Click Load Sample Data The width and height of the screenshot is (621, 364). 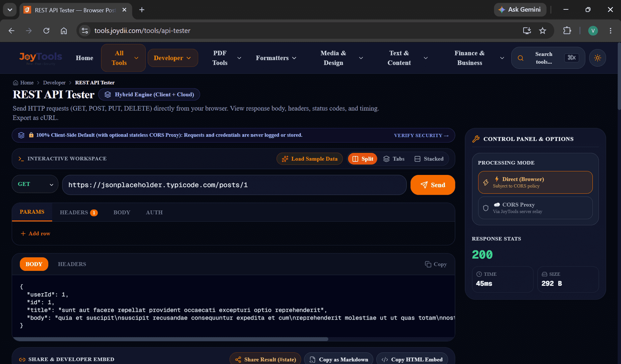tap(309, 159)
